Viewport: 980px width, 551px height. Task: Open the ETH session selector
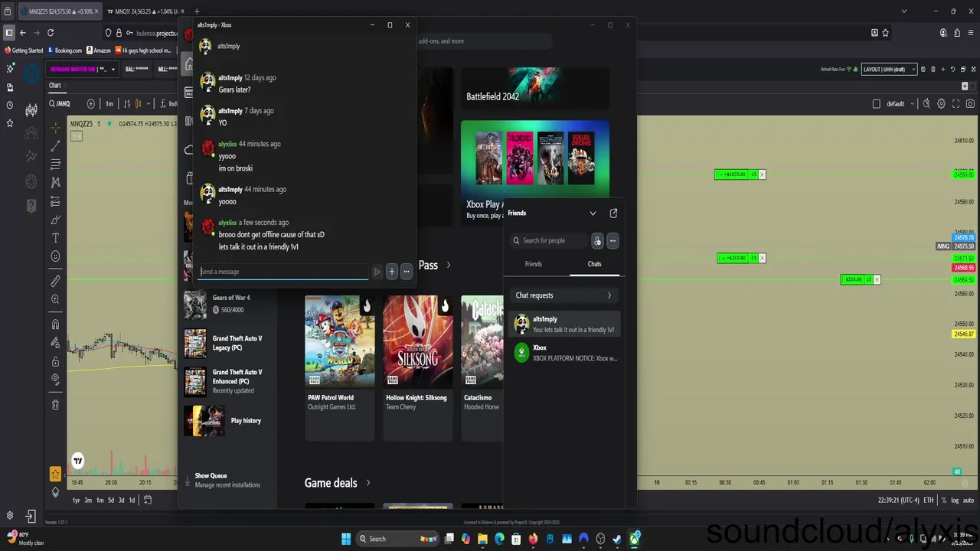[929, 500]
